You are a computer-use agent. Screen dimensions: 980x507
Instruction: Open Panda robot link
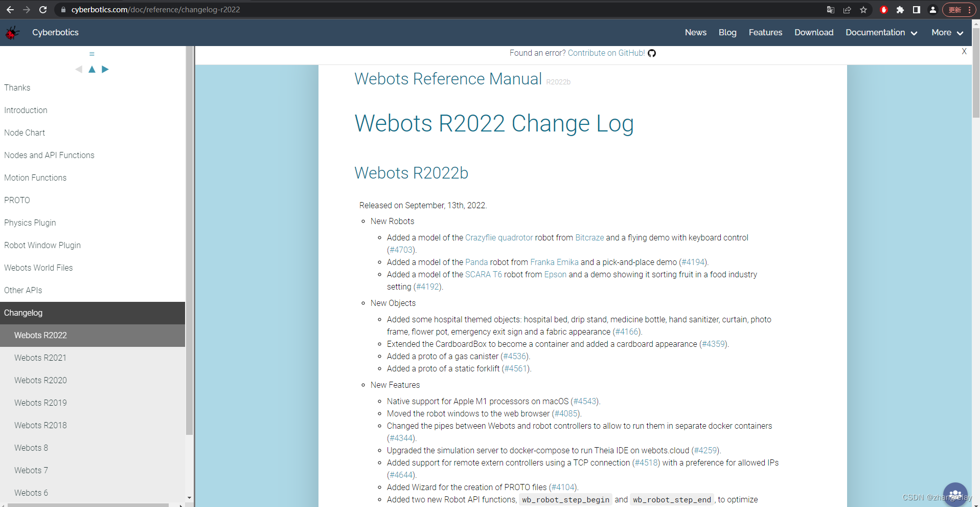click(476, 262)
